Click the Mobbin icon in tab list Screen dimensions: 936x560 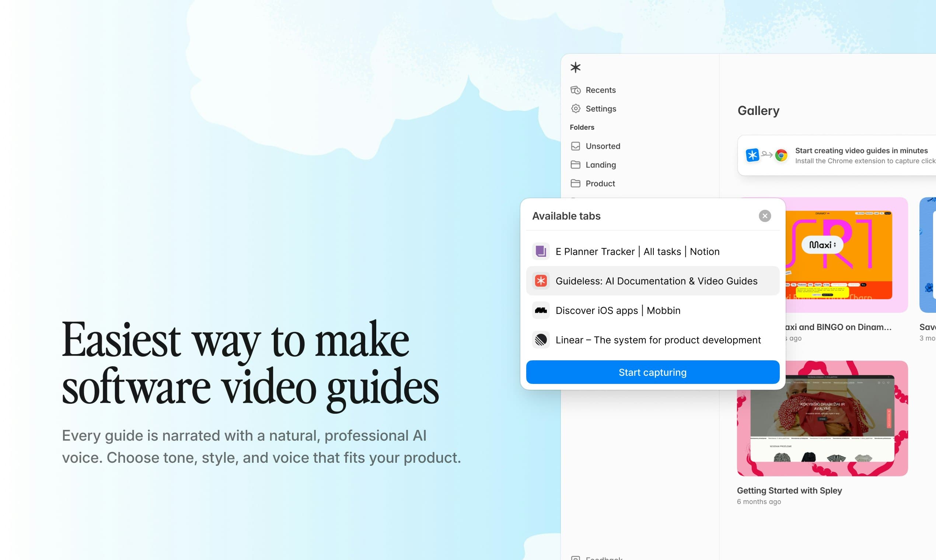click(541, 310)
